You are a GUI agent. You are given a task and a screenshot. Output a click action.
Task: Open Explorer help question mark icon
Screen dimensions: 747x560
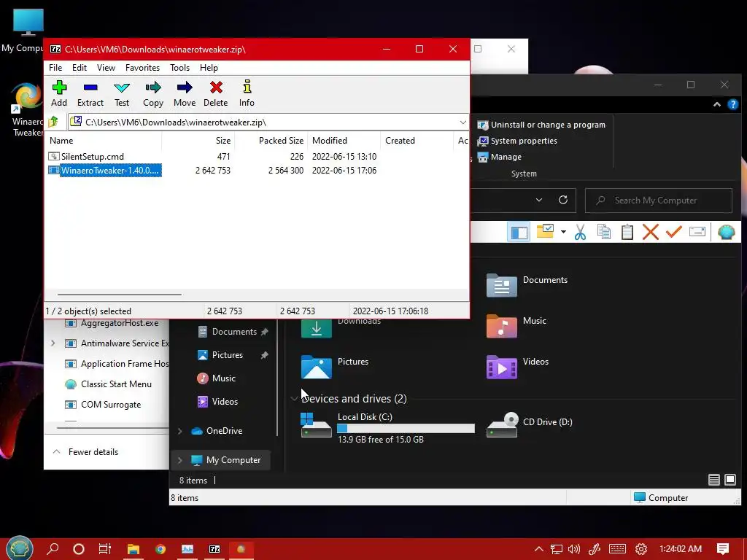(x=732, y=104)
